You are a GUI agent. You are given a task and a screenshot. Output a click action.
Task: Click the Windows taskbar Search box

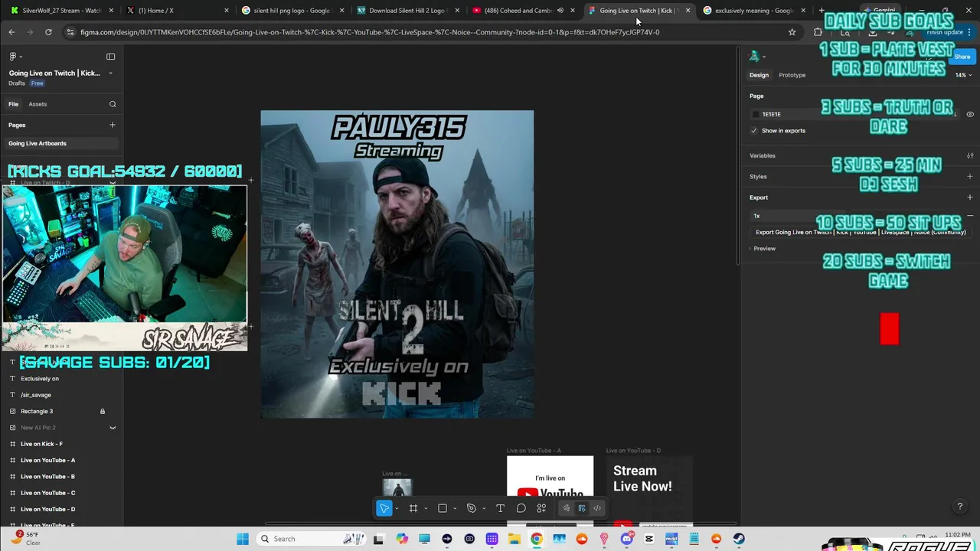coord(311,539)
